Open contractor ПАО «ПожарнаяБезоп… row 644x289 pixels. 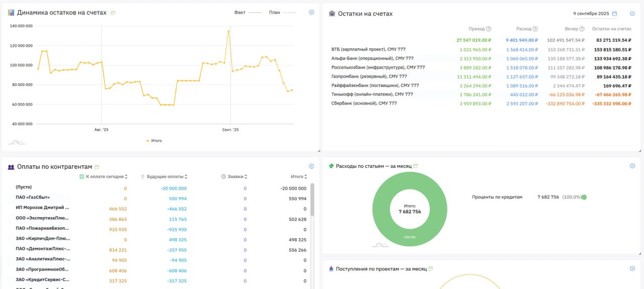pyautogui.click(x=158, y=229)
